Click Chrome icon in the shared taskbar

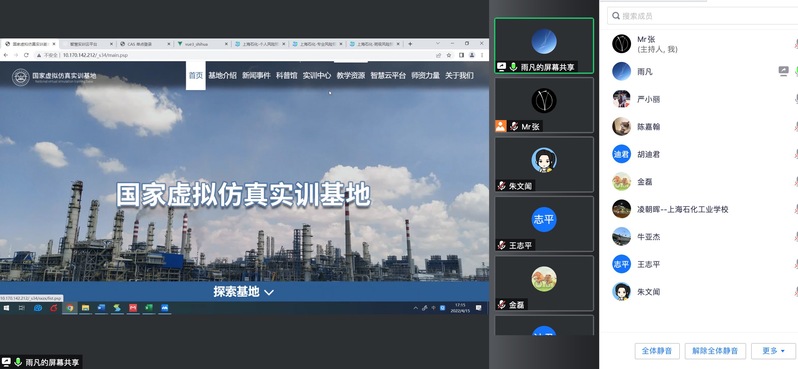(70, 308)
